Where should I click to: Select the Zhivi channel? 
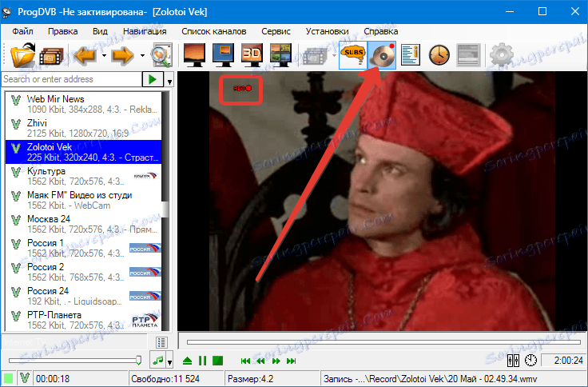point(84,128)
